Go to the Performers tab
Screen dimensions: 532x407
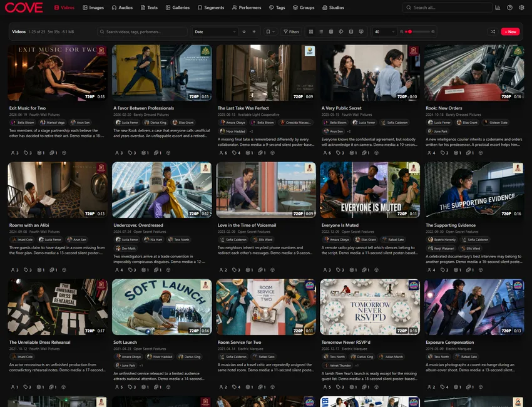coord(247,8)
